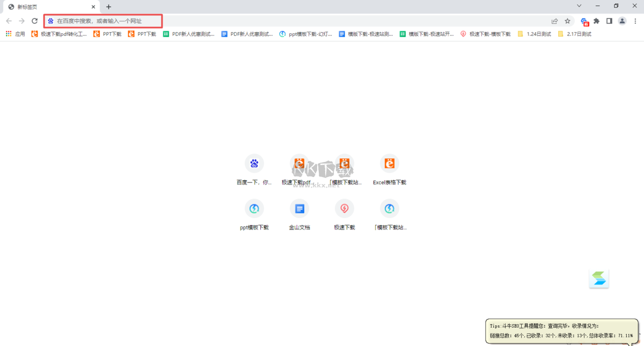Toggle the bookmark star for this page
This screenshot has width=644, height=346.
click(x=568, y=20)
